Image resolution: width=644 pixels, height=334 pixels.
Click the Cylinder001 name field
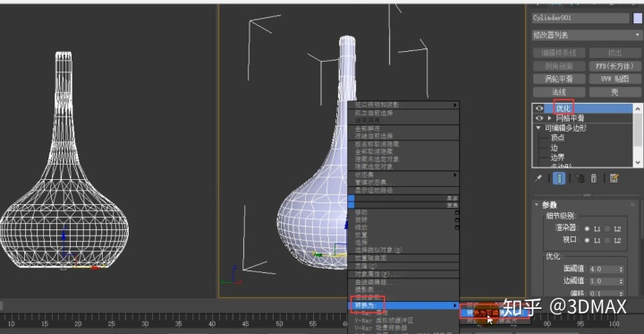coord(580,18)
